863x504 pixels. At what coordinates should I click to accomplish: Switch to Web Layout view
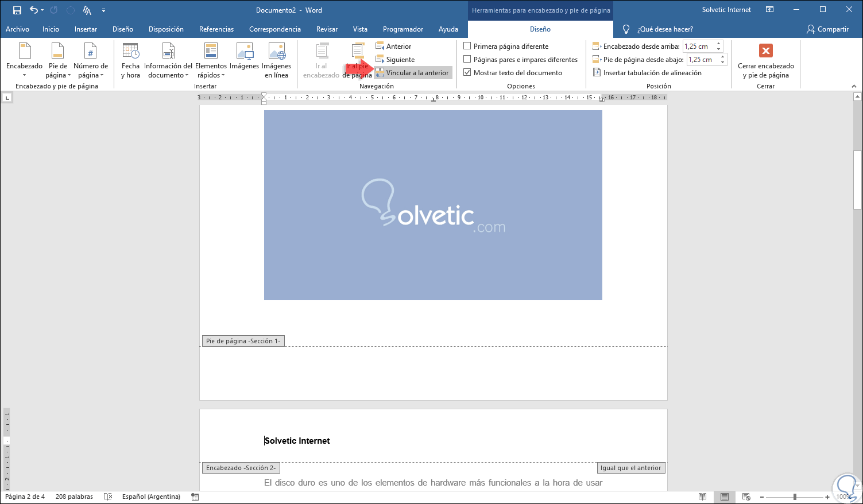746,497
